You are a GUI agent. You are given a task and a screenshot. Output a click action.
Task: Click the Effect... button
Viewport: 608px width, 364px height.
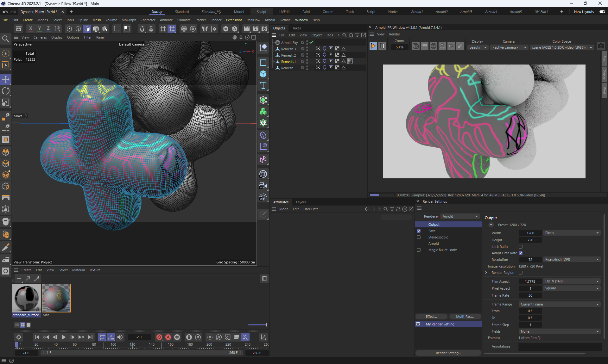pyautogui.click(x=431, y=317)
